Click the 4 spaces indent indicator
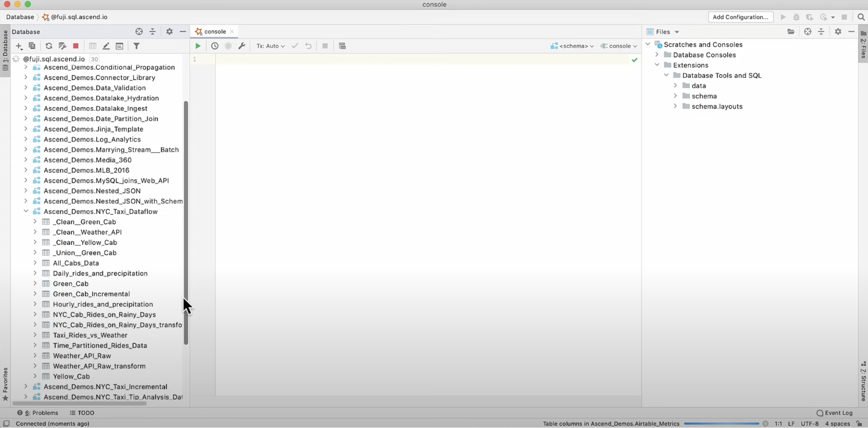 838,424
